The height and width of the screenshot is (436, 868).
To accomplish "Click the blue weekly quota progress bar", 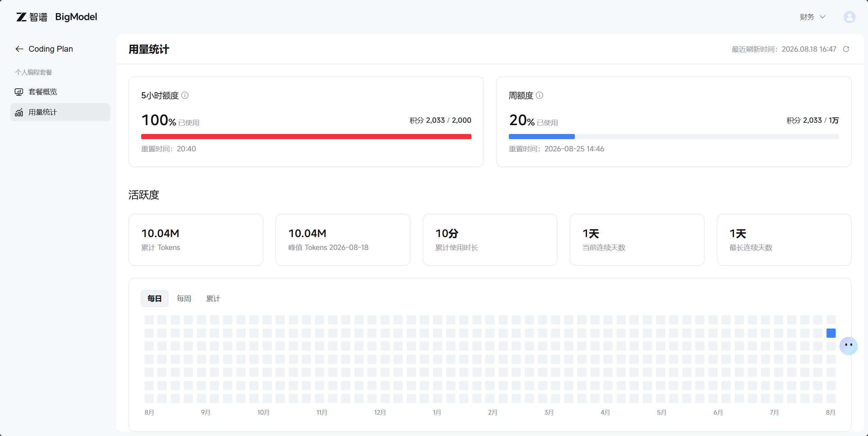I will point(542,136).
